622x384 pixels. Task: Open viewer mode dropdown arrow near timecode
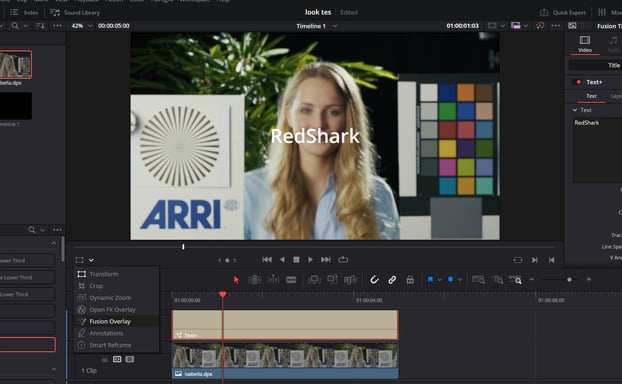click(x=503, y=26)
